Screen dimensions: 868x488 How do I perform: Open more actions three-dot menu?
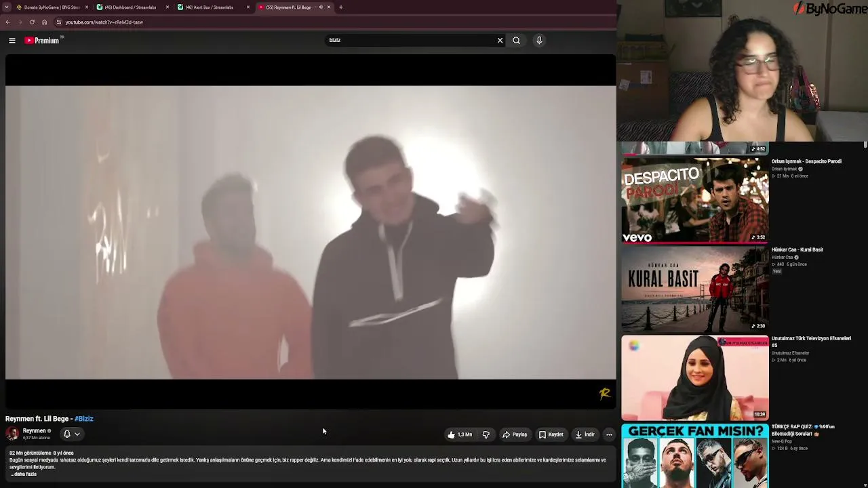(609, 435)
